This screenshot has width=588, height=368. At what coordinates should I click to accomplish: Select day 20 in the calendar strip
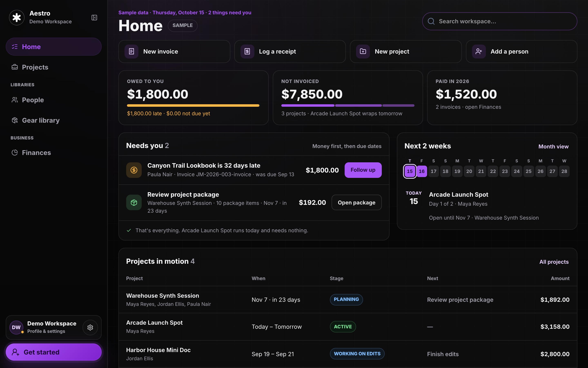[x=469, y=171]
